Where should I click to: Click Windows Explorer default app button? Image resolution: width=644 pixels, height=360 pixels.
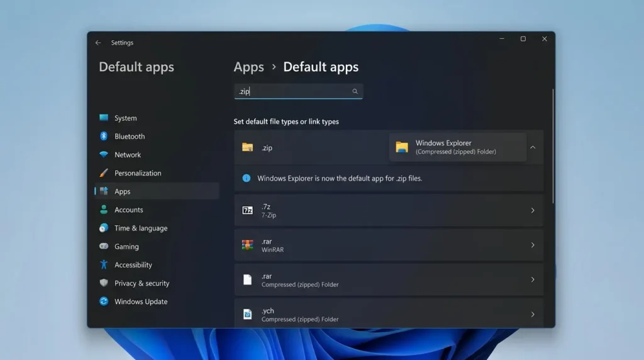tap(458, 147)
